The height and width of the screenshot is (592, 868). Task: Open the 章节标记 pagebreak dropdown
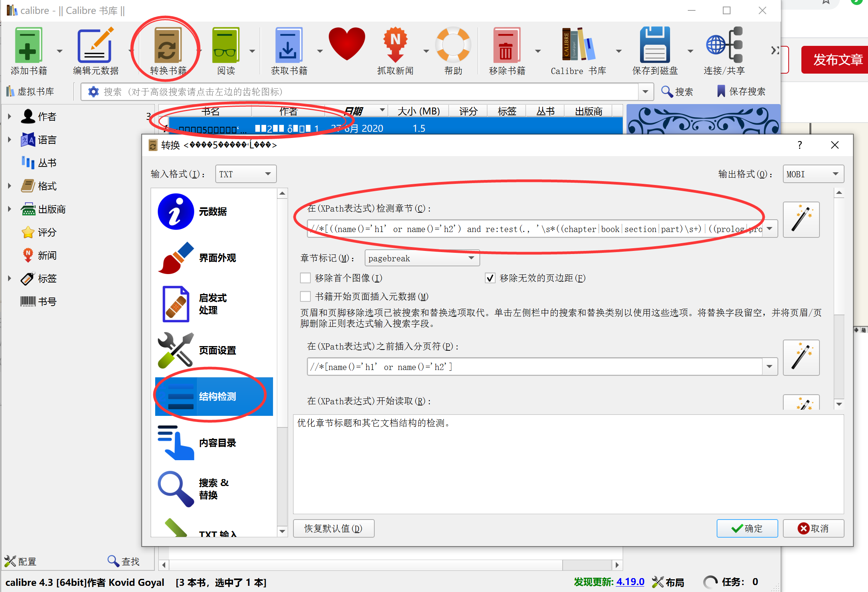pyautogui.click(x=422, y=258)
